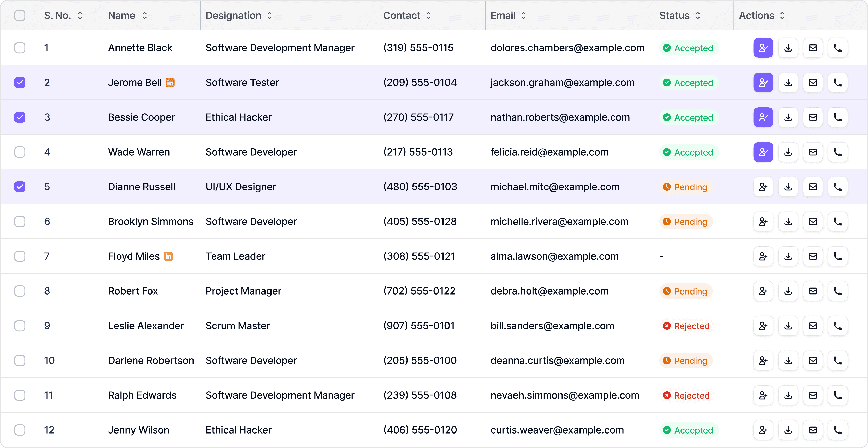The image size is (868, 448).
Task: Call Wade Warren using the phone icon
Action: pos(838,152)
